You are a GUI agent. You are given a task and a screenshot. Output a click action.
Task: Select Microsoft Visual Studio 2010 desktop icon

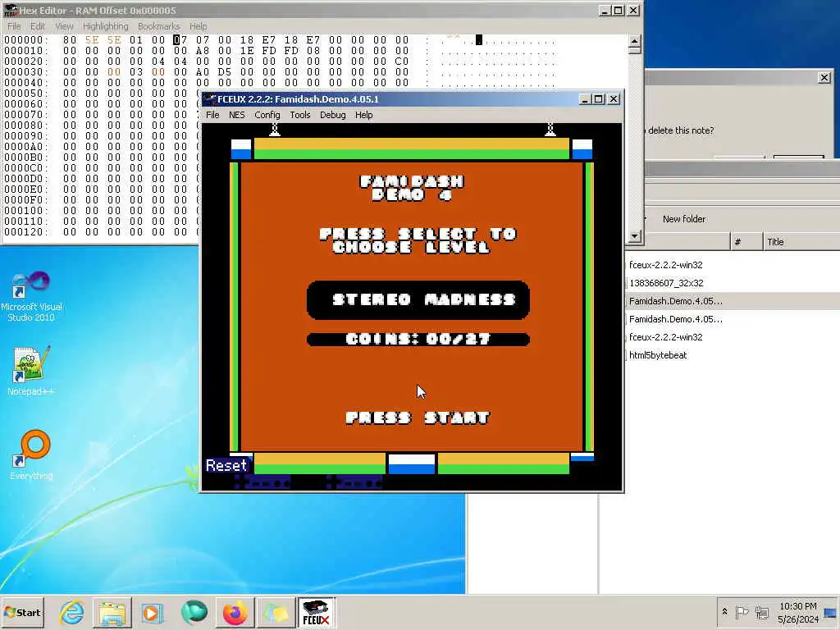pos(31,295)
